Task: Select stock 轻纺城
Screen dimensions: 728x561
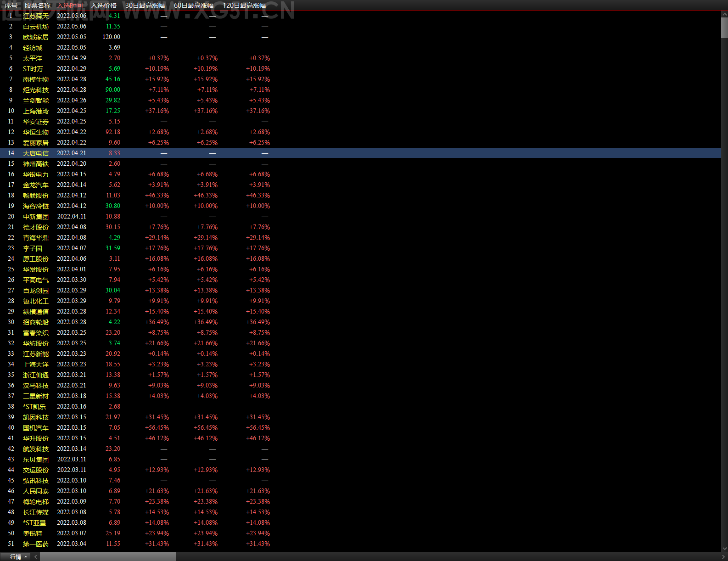Action: point(33,48)
